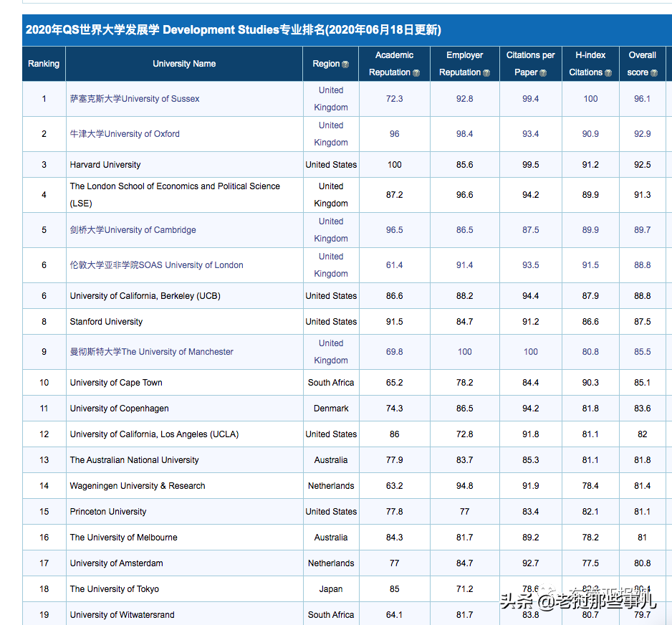Select The University of Melbourne cell

pyautogui.click(x=184, y=537)
